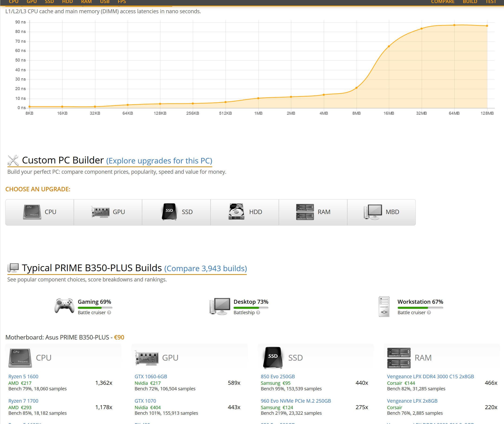This screenshot has width=504, height=424.
Task: Click the CPU upgrade chip icon
Action: [x=32, y=212]
